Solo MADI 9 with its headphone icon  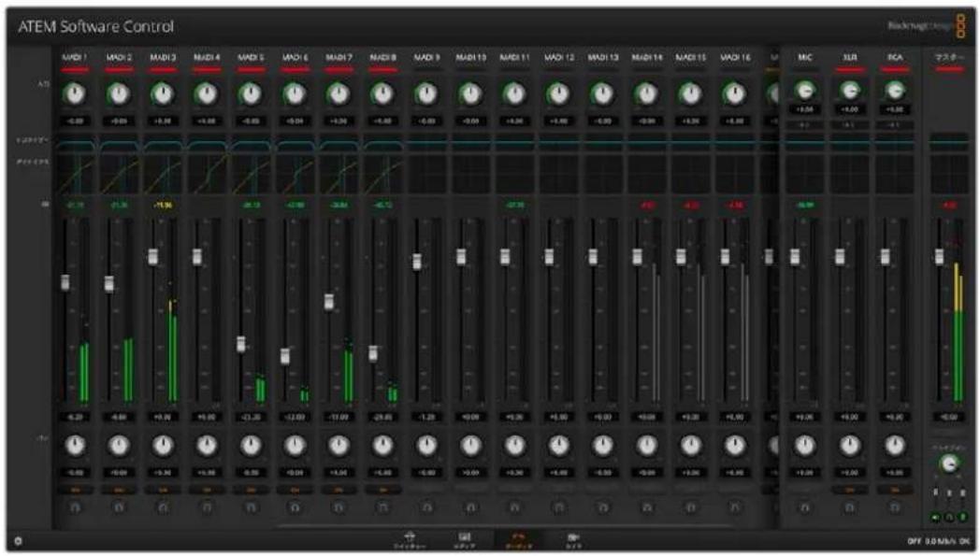pyautogui.click(x=426, y=508)
